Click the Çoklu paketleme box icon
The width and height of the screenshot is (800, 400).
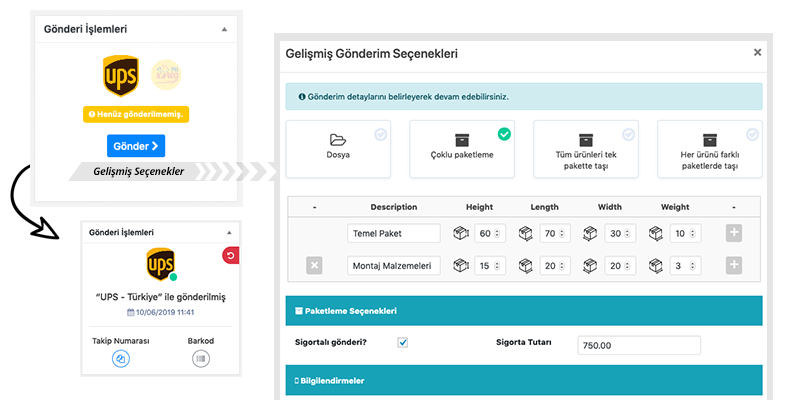tap(462, 140)
